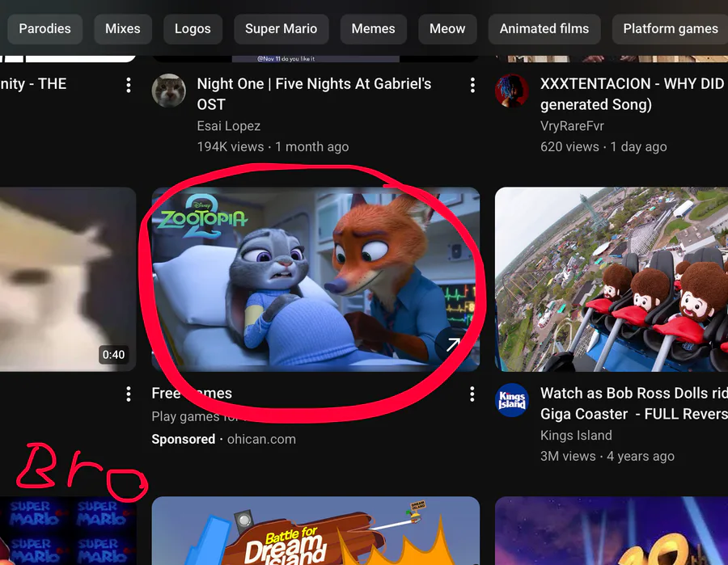Viewport: 728px width, 565px height.
Task: Play the Bob Ross roller coaster thumbnail
Action: [612, 279]
